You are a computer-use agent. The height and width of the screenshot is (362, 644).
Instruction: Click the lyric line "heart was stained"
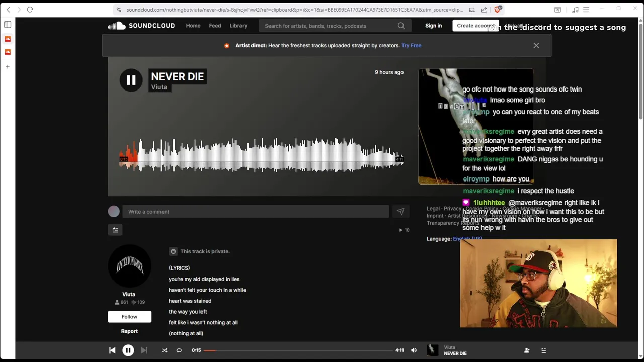(190, 301)
